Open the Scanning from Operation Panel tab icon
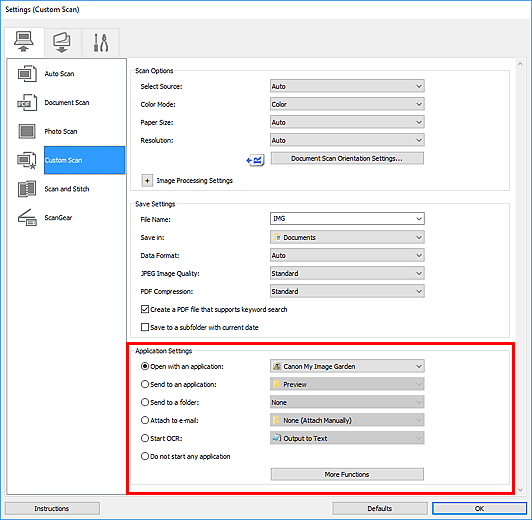Image resolution: width=532 pixels, height=520 pixels. point(62,42)
